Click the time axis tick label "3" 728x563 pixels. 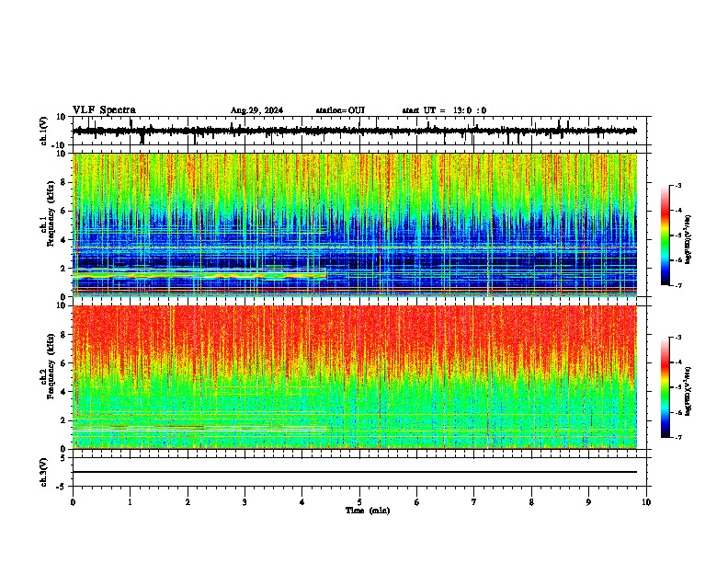(x=245, y=502)
